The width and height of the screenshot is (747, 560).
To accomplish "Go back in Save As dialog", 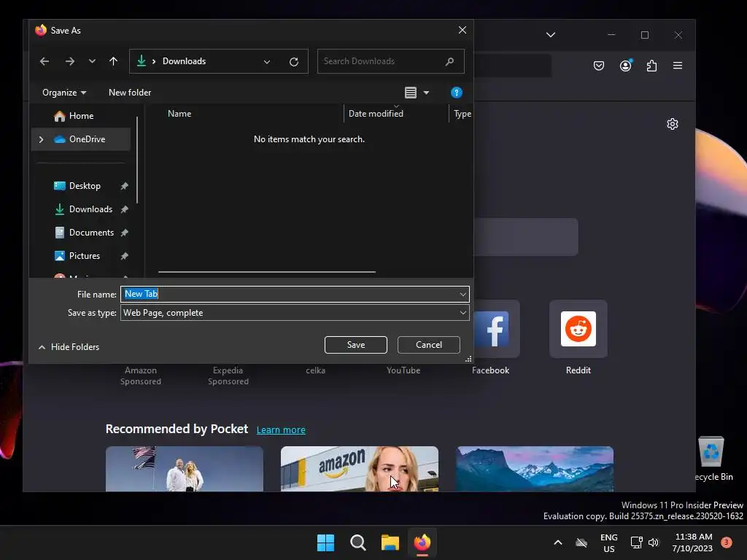I will (x=44, y=61).
